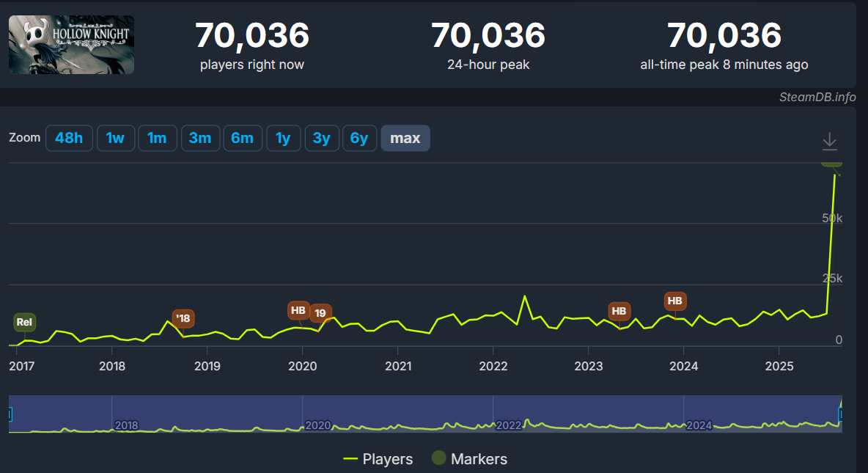Select the max zoom button
The width and height of the screenshot is (868, 473).
point(405,138)
